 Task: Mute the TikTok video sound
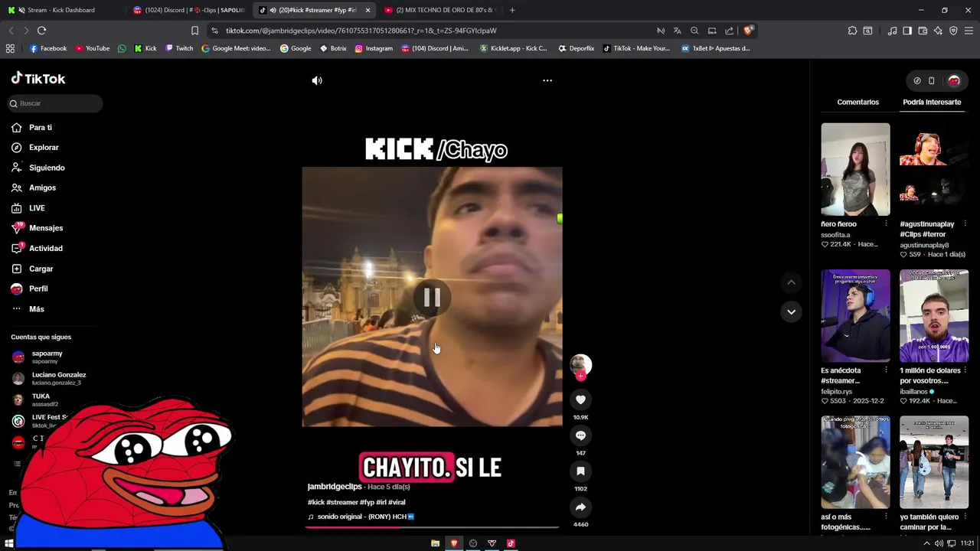tap(317, 80)
